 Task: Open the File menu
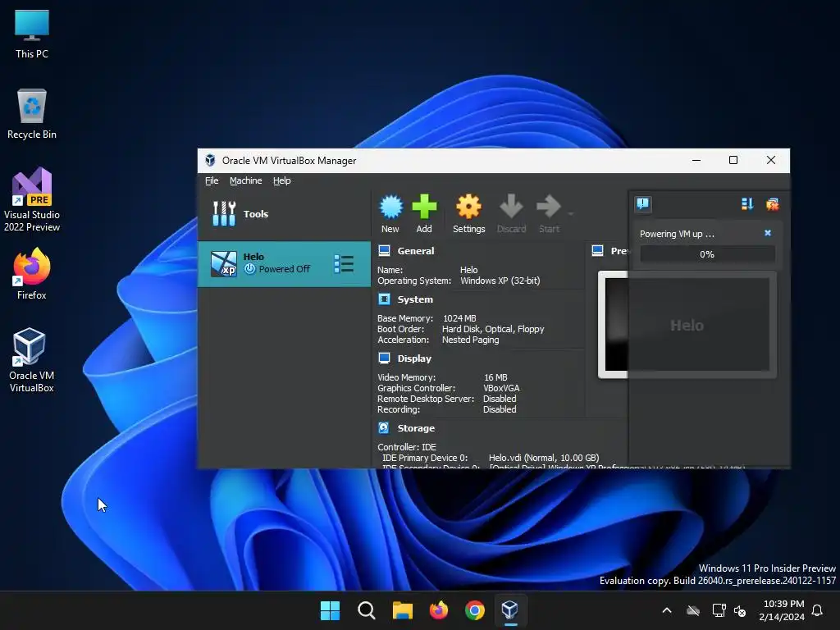coord(212,180)
